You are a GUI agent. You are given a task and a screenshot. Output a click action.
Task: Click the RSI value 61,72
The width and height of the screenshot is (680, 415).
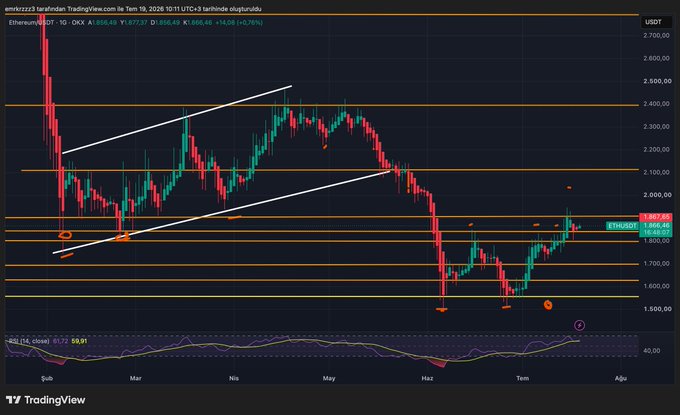pyautogui.click(x=60, y=341)
